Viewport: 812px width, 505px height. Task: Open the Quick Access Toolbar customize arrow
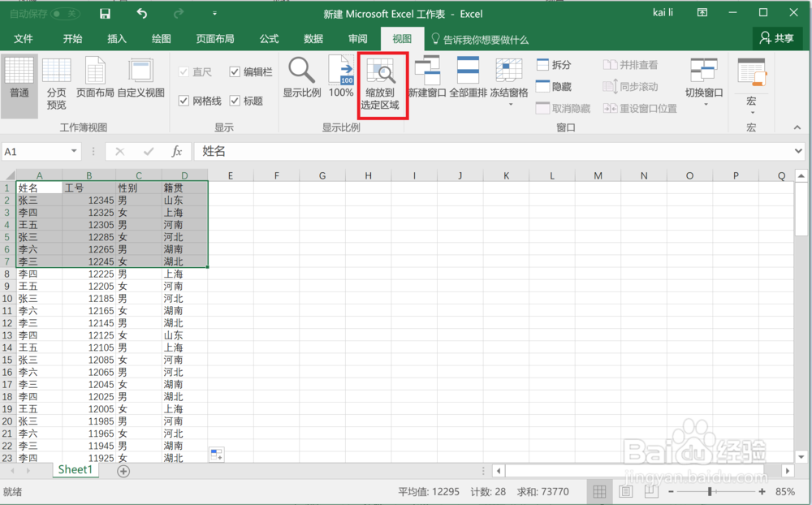[x=214, y=14]
